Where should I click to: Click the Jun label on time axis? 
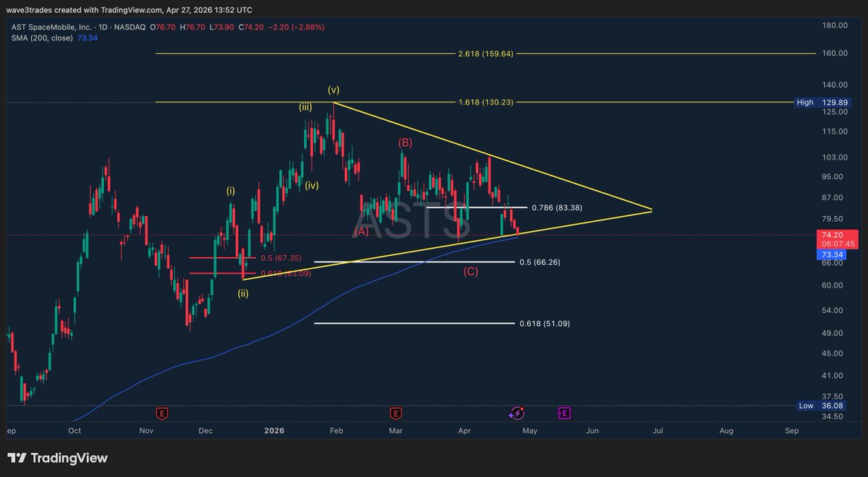point(592,431)
